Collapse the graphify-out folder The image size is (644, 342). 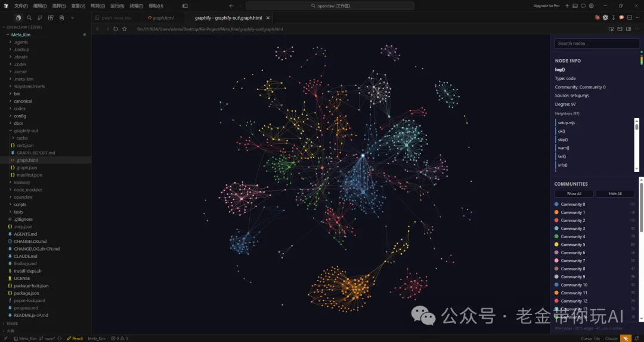25,130
